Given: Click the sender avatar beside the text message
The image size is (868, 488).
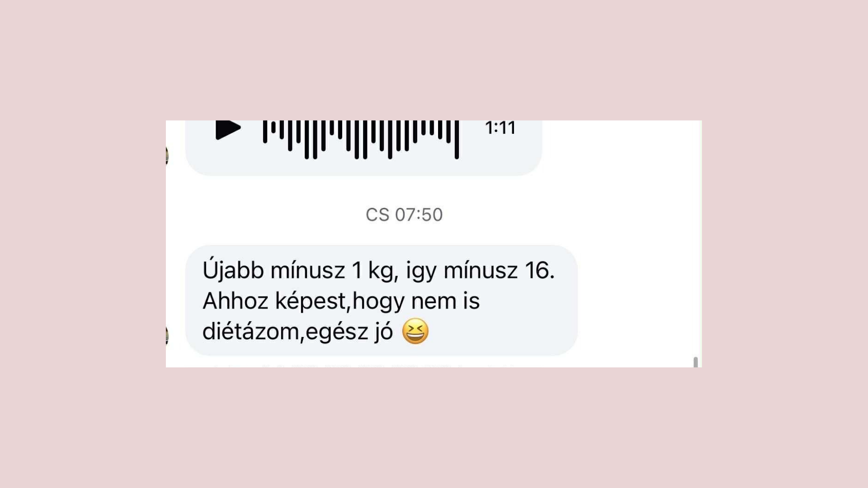Looking at the screenshot, I should click(x=167, y=336).
